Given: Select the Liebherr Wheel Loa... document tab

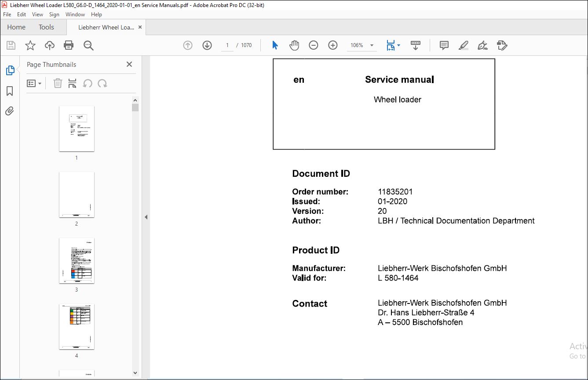Looking at the screenshot, I should coord(106,27).
